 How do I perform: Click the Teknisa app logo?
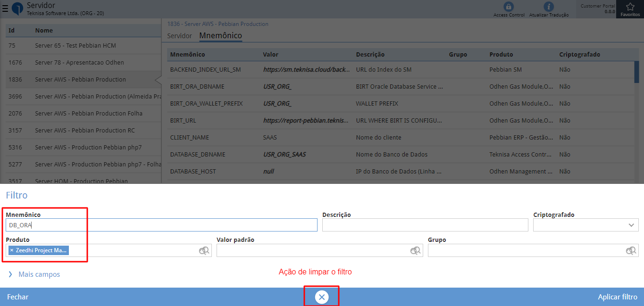coord(17,9)
